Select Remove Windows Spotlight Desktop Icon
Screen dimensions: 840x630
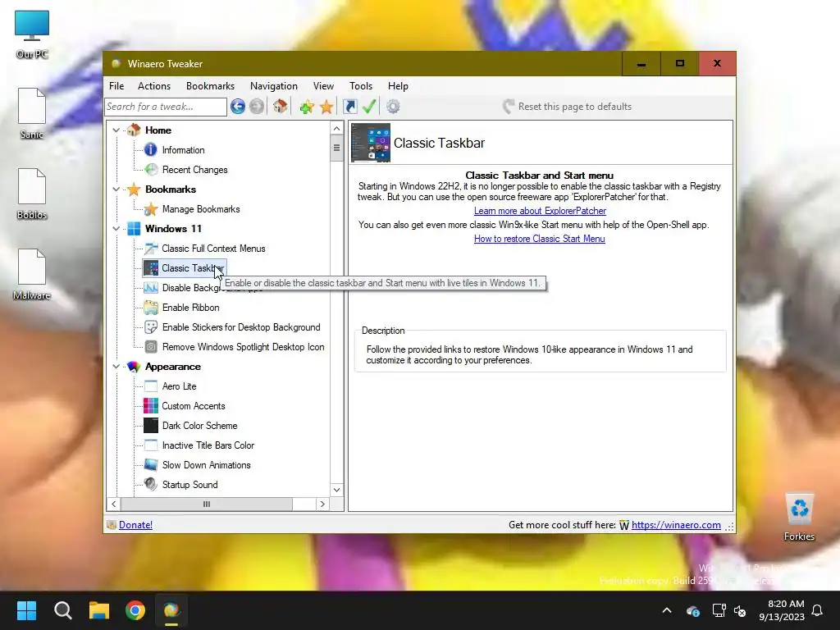point(243,347)
